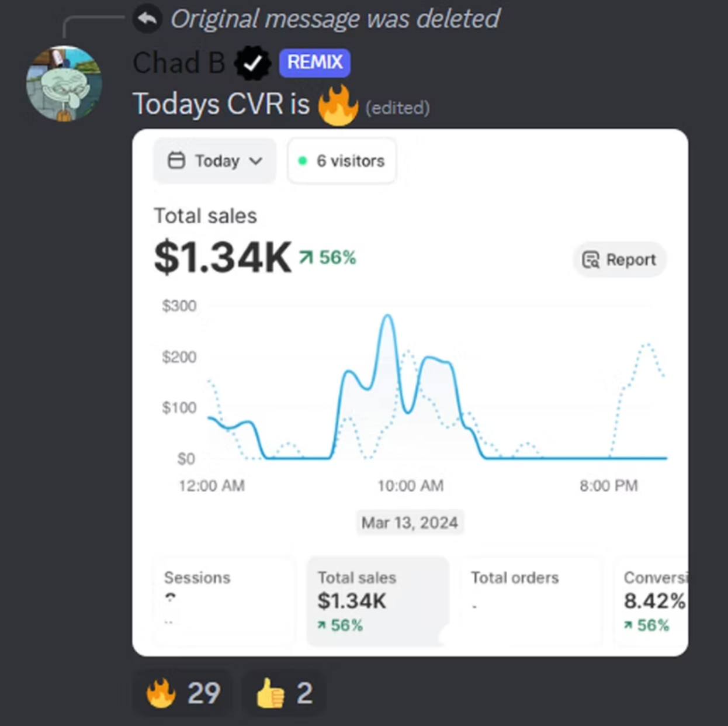
Task: Expand the chevron next to Today
Action: click(255, 161)
